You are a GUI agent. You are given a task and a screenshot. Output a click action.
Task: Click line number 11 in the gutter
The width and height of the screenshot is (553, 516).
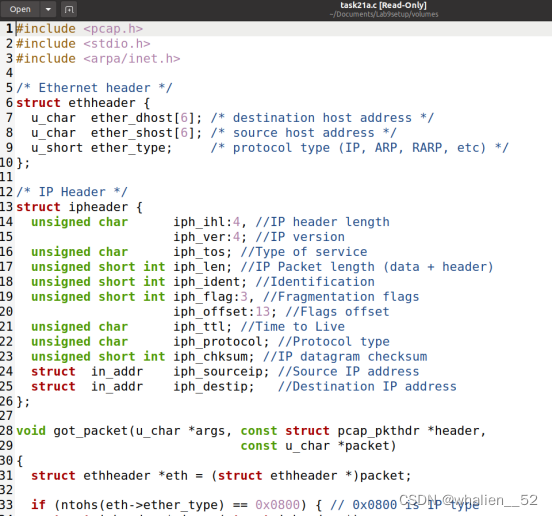point(7,177)
